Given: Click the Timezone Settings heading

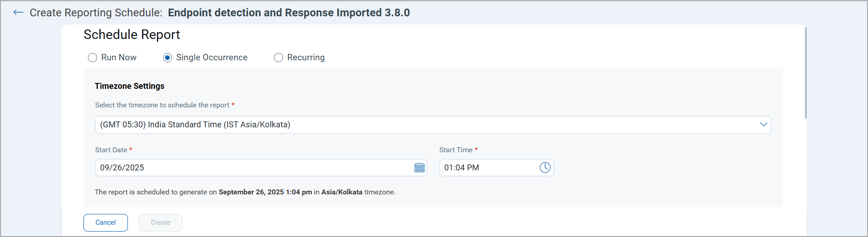Looking at the screenshot, I should [x=130, y=86].
